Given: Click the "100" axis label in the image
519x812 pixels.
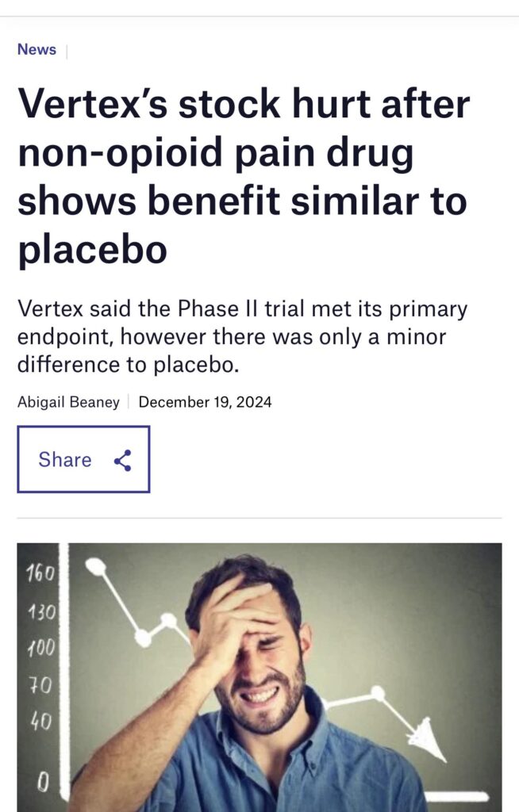Looking at the screenshot, I should [40, 649].
